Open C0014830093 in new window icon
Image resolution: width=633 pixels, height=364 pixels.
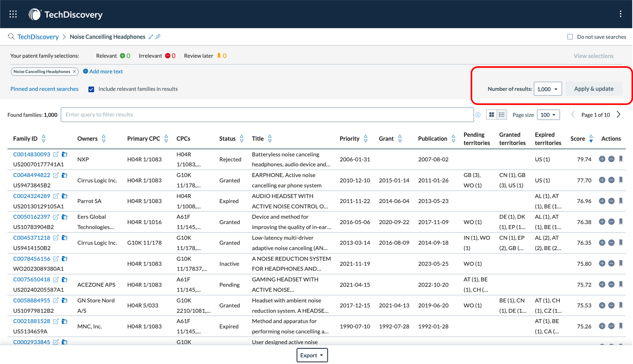(x=56, y=154)
